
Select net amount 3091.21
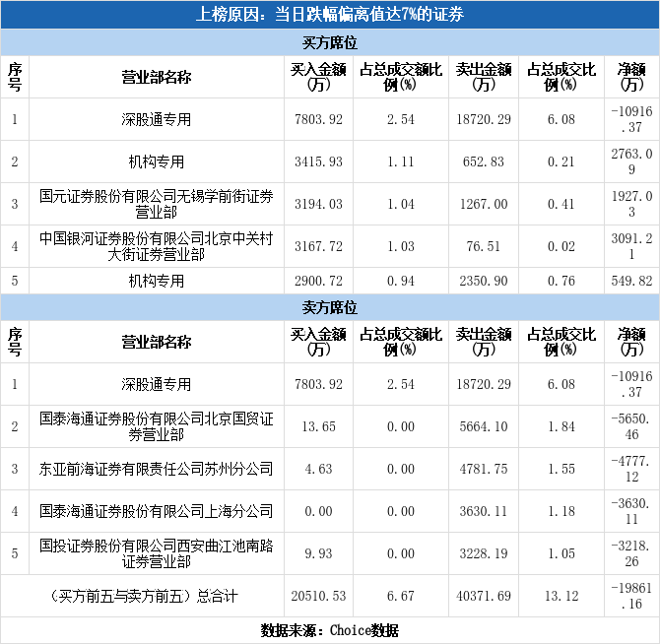(x=631, y=246)
